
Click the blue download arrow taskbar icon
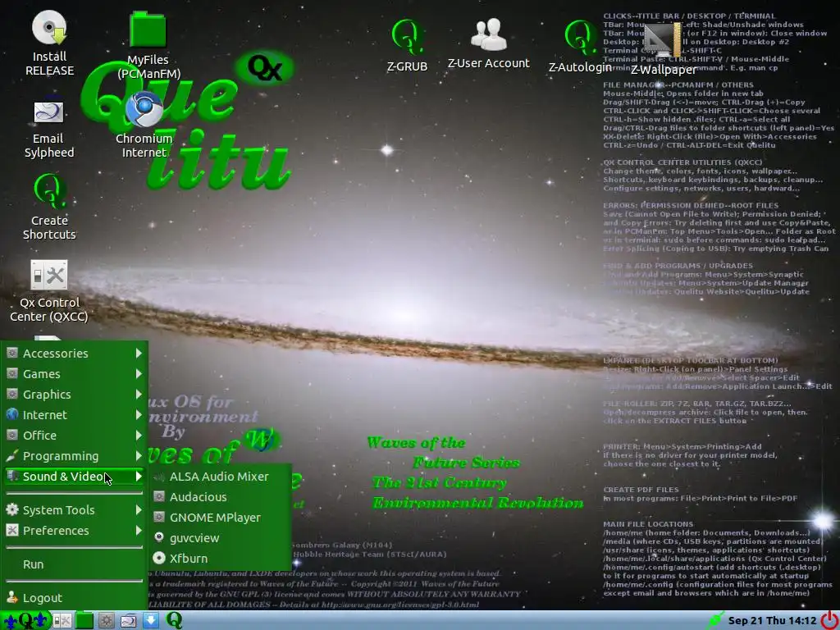tap(151, 620)
